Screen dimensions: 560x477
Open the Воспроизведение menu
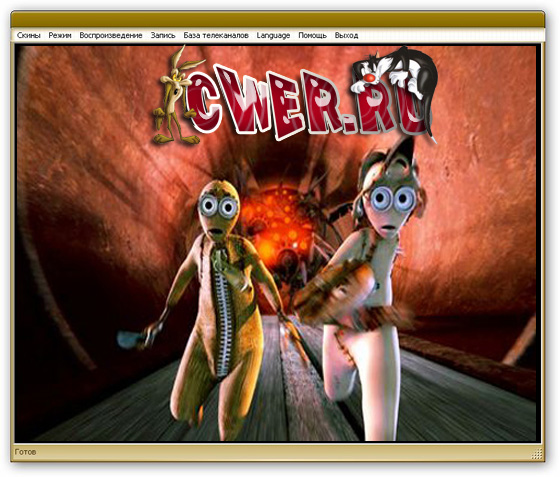(111, 35)
